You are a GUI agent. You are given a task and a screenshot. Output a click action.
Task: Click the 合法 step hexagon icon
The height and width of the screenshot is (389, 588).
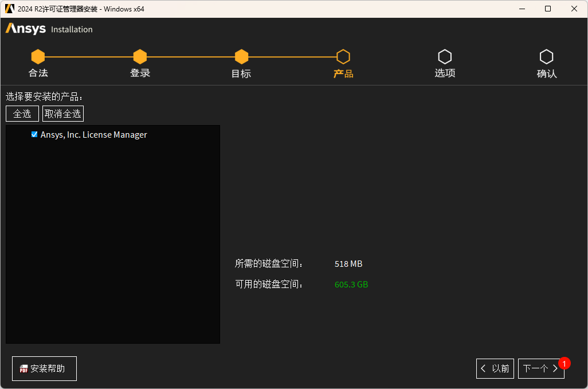(38, 57)
